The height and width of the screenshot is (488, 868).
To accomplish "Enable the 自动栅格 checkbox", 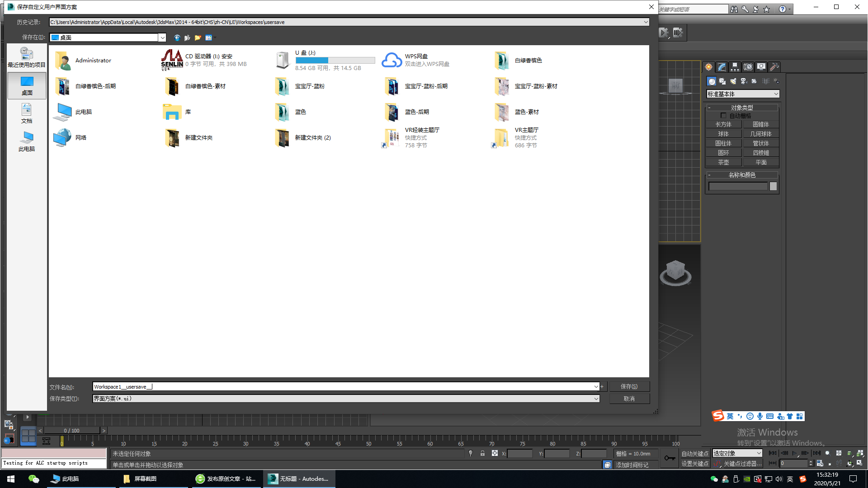I will coord(723,116).
